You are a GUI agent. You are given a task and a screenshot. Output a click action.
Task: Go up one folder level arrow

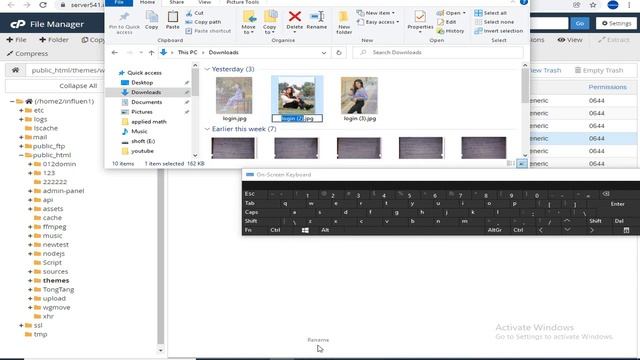point(151,53)
